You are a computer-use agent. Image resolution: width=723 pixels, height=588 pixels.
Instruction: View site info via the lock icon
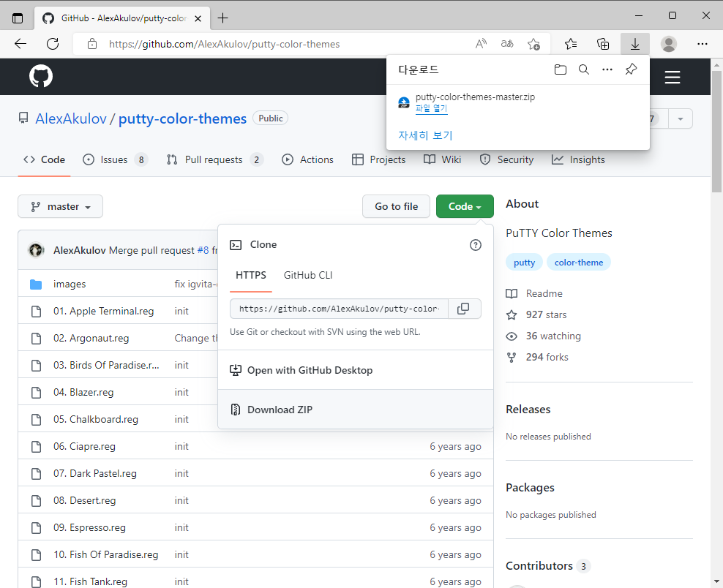[x=92, y=44]
